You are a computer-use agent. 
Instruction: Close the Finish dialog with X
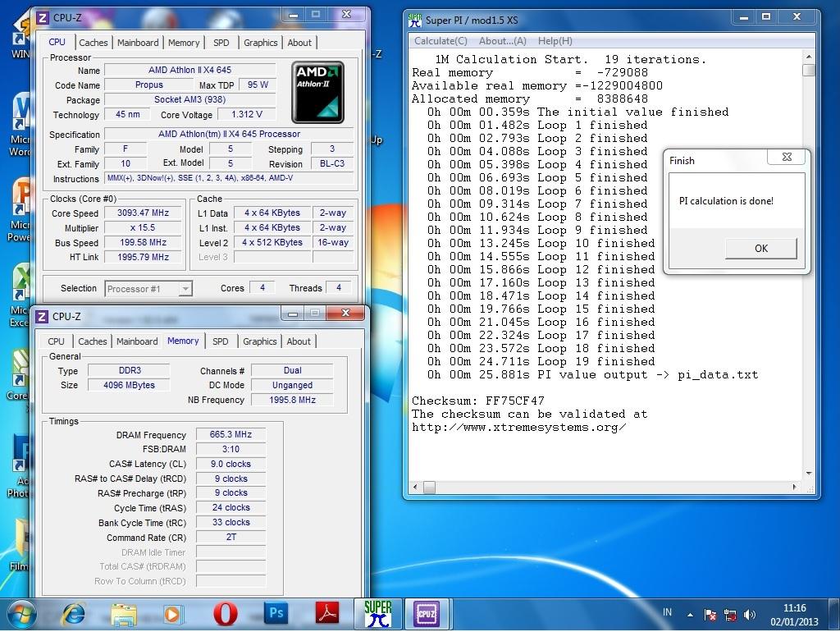[x=787, y=157]
